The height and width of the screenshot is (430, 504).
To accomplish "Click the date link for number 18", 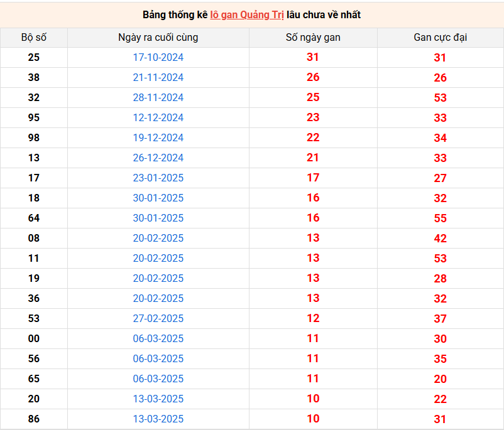I will 158,198.
